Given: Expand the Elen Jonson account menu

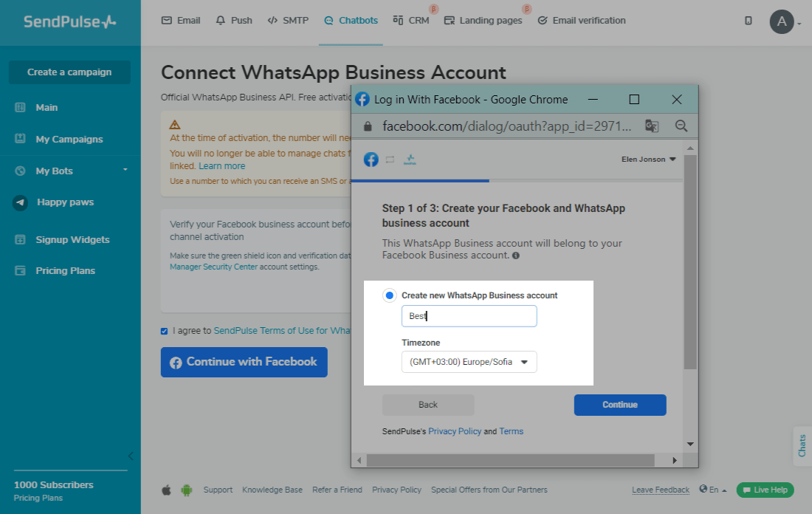Looking at the screenshot, I should pos(649,159).
